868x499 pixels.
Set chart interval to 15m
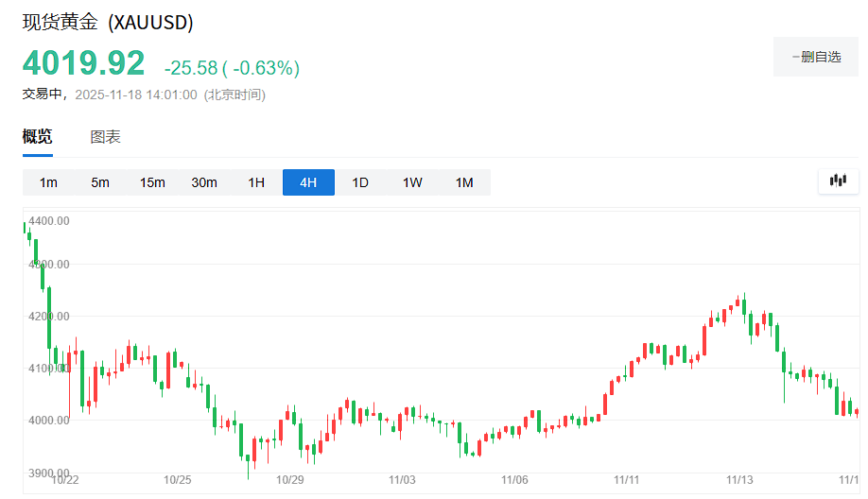coord(152,182)
